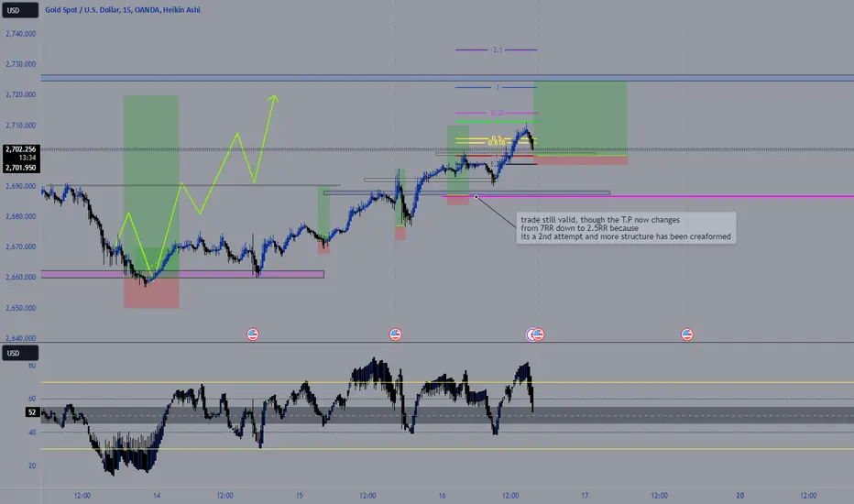
Task: Select the -1 Fibonacci level label
Action: click(x=496, y=87)
